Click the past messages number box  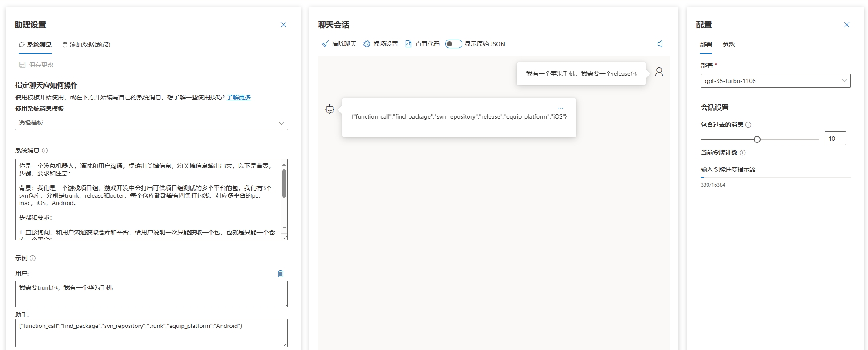[x=835, y=139]
